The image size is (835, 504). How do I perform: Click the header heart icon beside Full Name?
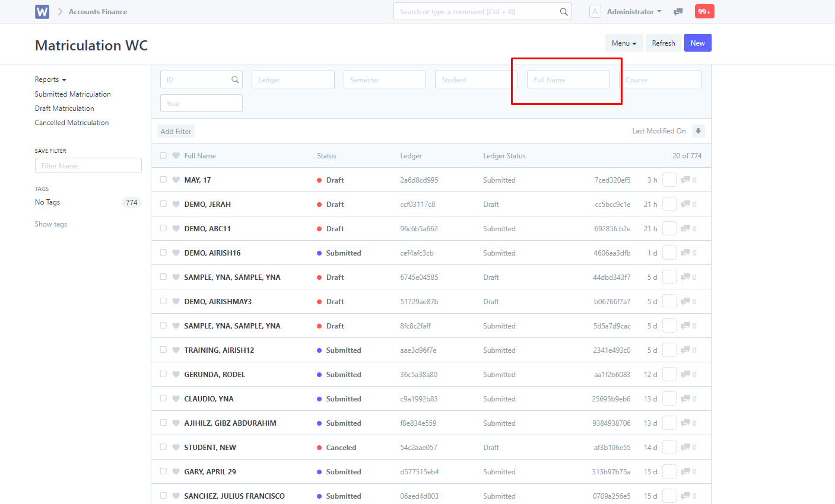coord(176,155)
